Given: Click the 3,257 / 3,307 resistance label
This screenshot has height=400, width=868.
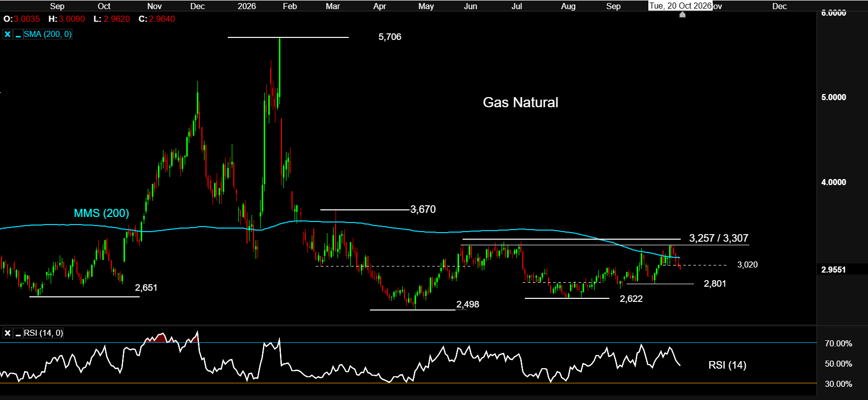Looking at the screenshot, I should 719,238.
